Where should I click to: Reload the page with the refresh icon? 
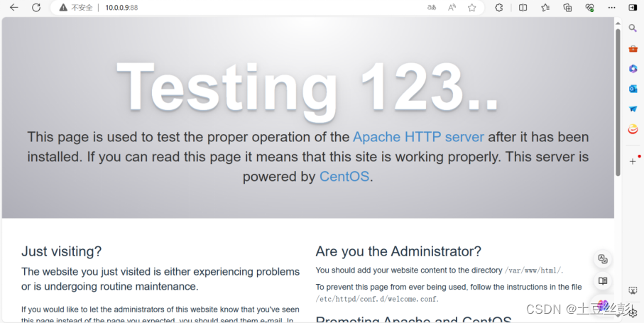coord(36,7)
